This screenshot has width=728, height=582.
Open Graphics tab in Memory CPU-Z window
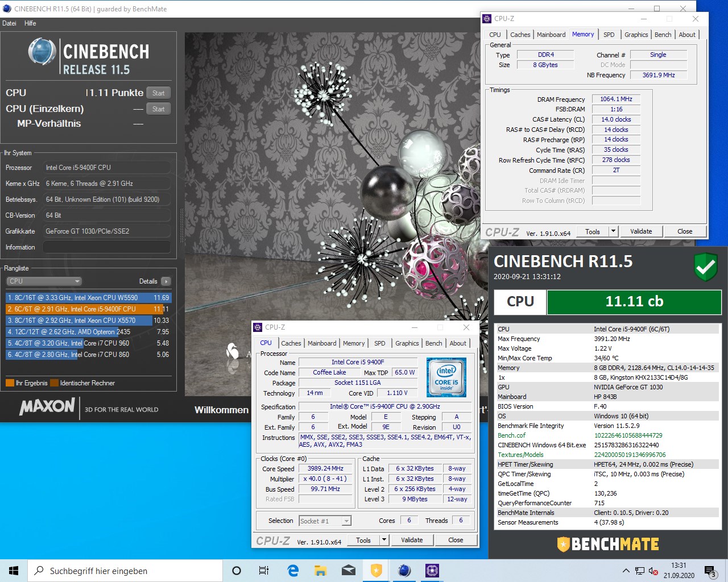(x=636, y=35)
